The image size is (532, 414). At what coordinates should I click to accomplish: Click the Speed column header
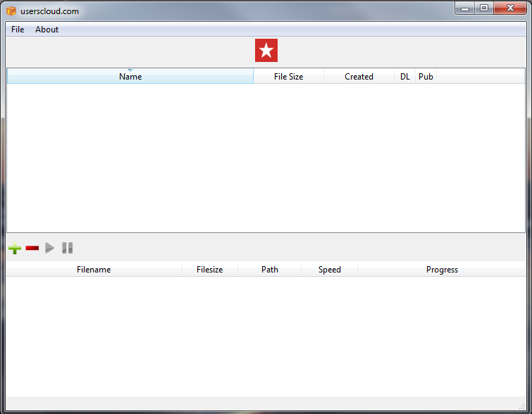point(330,269)
